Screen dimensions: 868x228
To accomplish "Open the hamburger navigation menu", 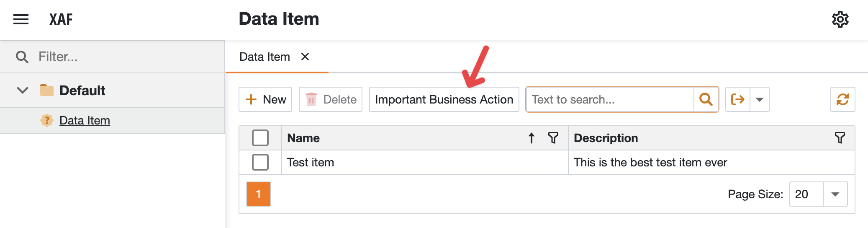I will pos(21,19).
